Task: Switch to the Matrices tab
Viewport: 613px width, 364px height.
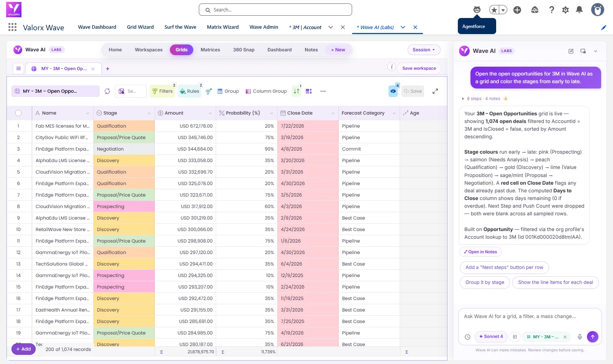Action: click(x=210, y=50)
